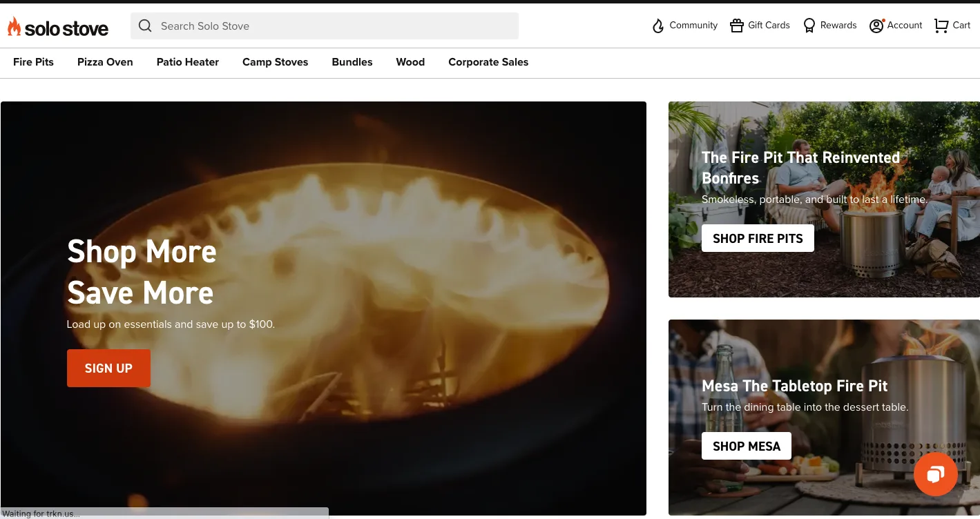
Task: Click the 'solo stove' wordmark text
Action: [x=66, y=28]
